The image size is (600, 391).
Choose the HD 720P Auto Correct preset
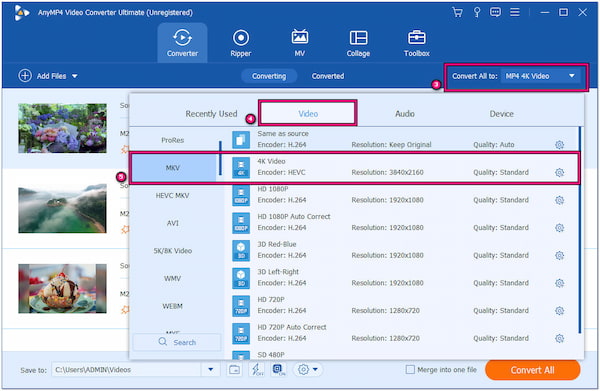pyautogui.click(x=402, y=333)
